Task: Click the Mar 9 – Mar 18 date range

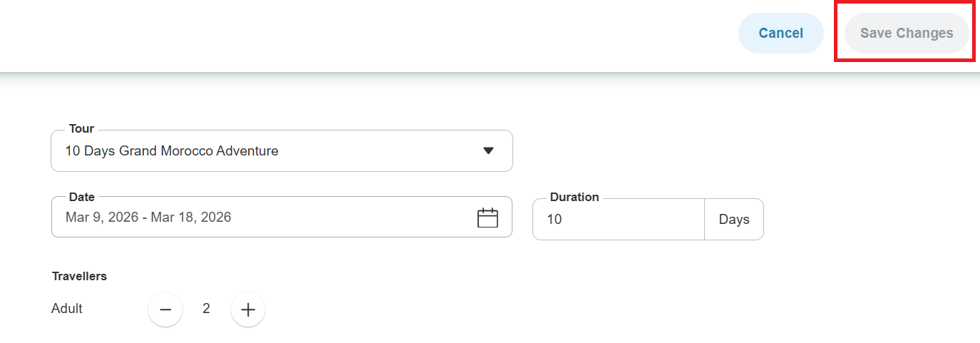Action: pos(148,217)
